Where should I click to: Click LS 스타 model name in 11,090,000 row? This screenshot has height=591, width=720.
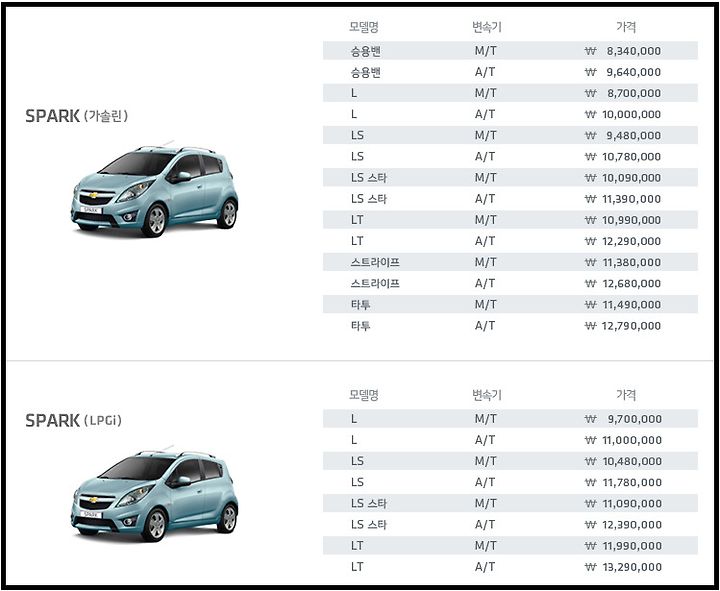[369, 503]
